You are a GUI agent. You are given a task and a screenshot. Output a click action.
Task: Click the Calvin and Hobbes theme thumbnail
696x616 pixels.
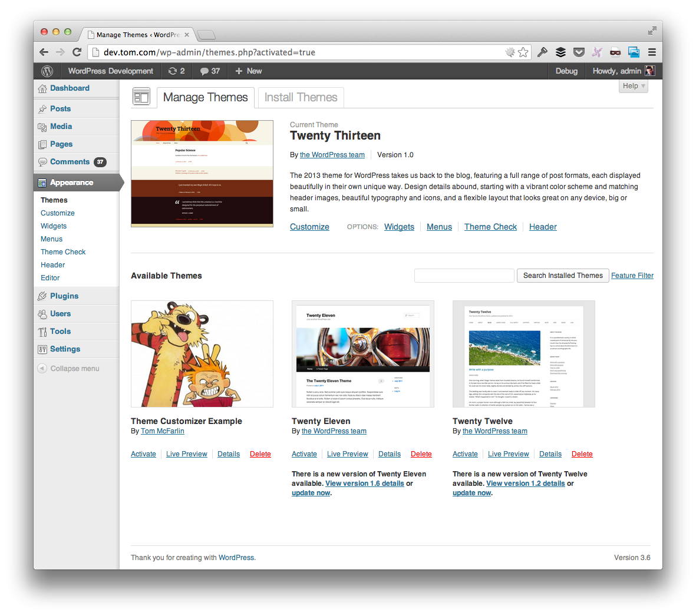click(202, 354)
